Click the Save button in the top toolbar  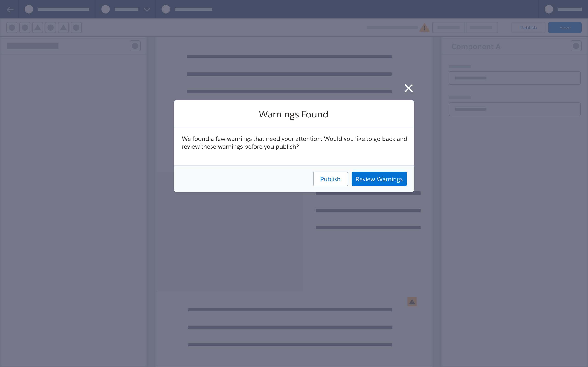click(565, 28)
